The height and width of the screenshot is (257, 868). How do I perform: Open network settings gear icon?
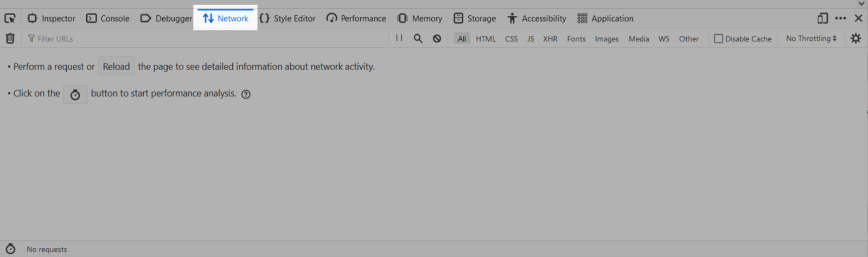coord(856,39)
